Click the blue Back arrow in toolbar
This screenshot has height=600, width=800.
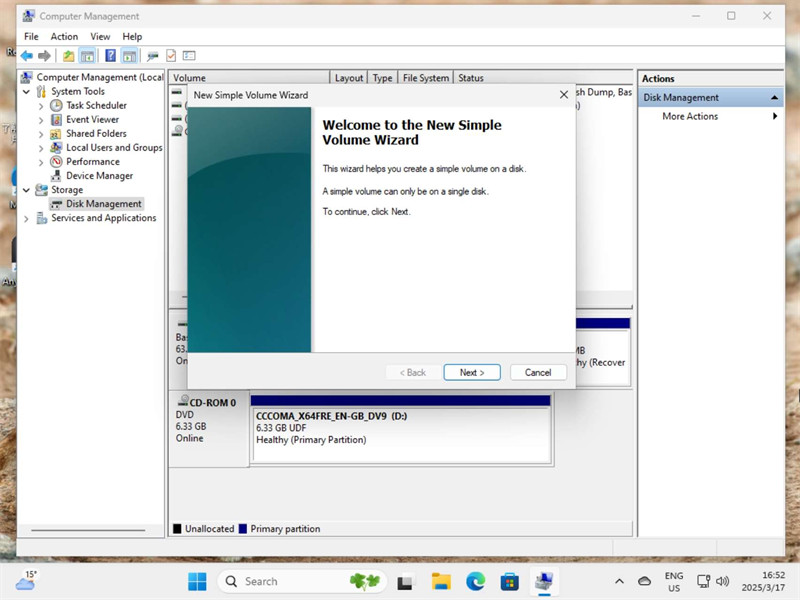click(27, 56)
